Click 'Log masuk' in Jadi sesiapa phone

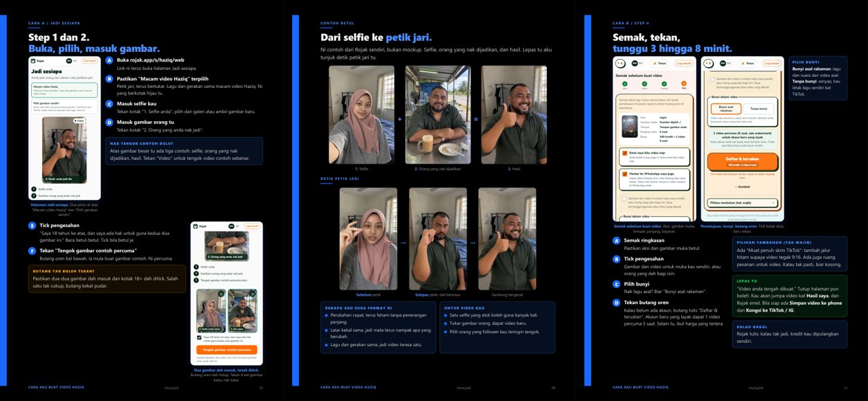coord(89,60)
